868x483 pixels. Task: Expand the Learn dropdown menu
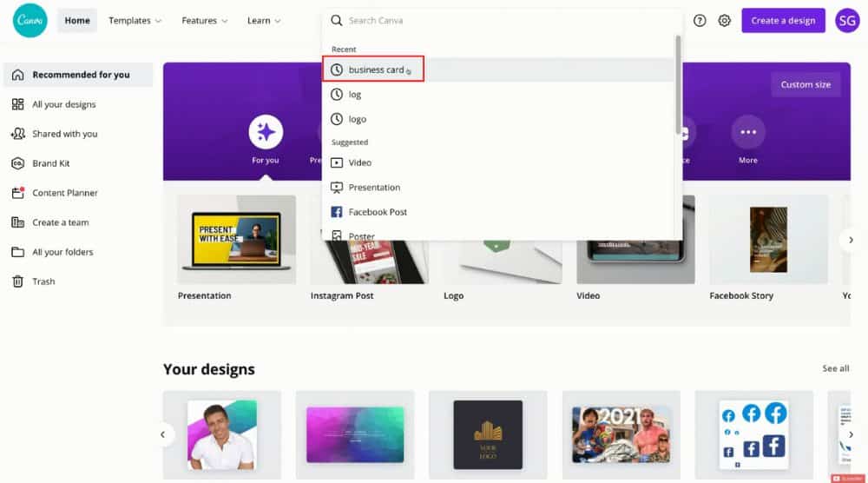pyautogui.click(x=264, y=21)
